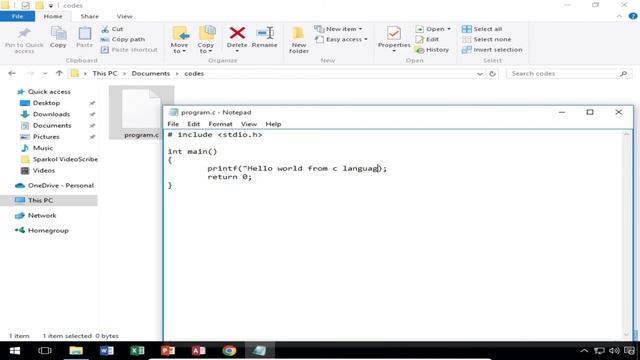The height and width of the screenshot is (360, 640).
Task: Open the Copy to menu
Action: click(x=206, y=40)
